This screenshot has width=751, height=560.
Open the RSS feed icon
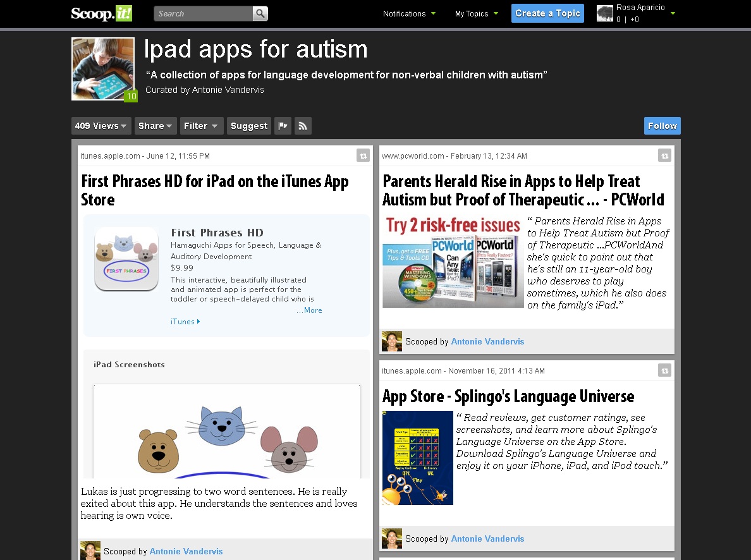[x=303, y=125]
